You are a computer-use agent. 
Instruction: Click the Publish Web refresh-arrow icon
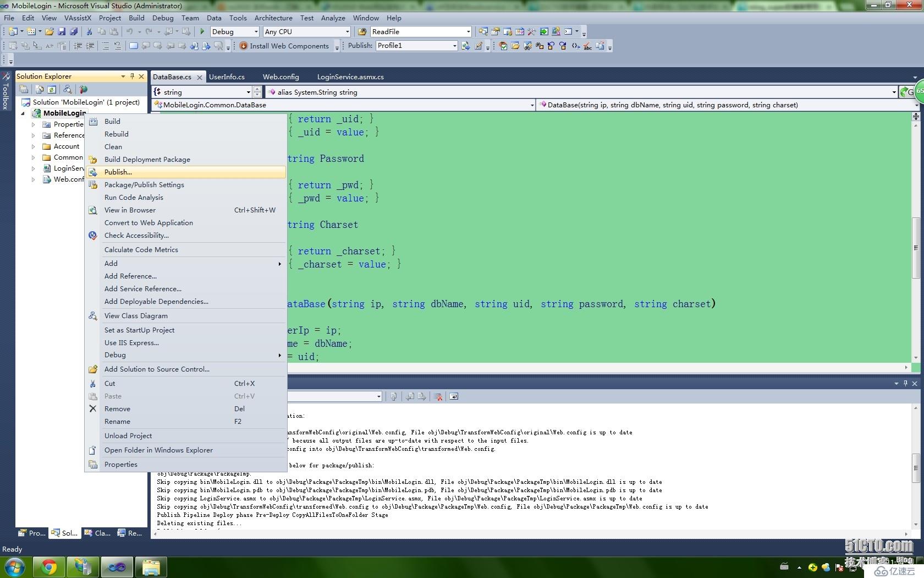coord(466,46)
